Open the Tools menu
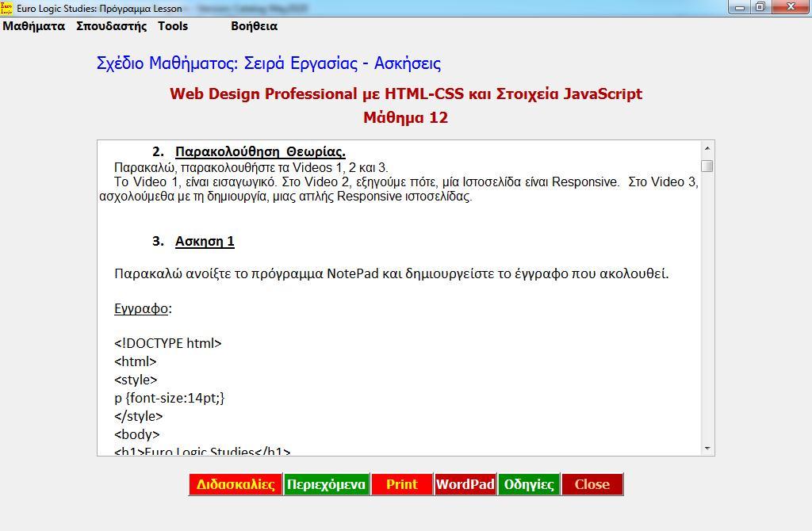Screen dimensions: 812x531 pos(173,26)
